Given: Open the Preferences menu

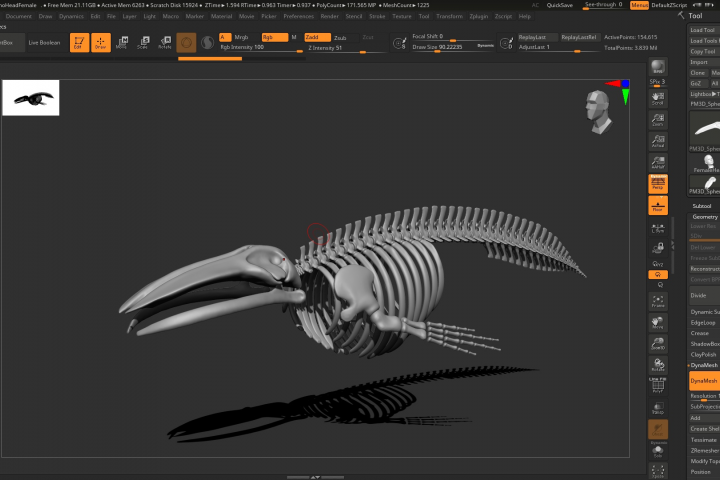Looking at the screenshot, I should 298,17.
